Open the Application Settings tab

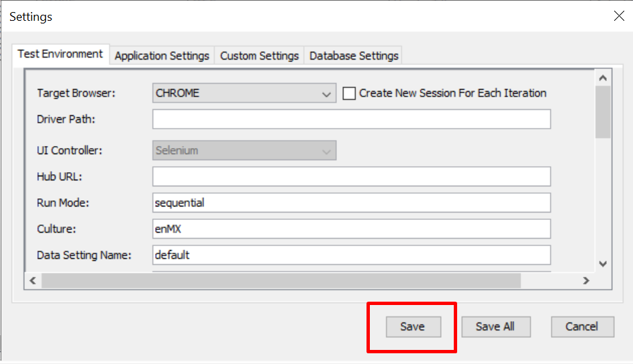click(x=162, y=56)
